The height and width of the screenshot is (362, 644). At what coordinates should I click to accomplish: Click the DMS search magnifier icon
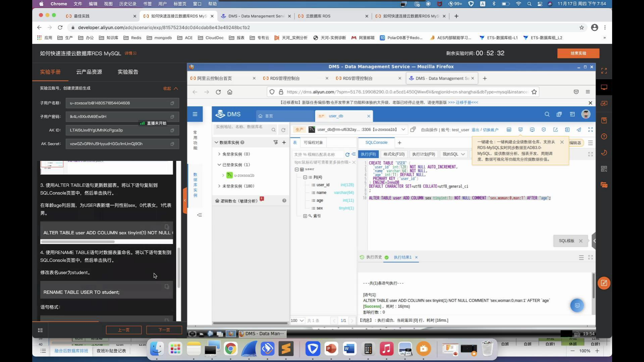(x=547, y=114)
